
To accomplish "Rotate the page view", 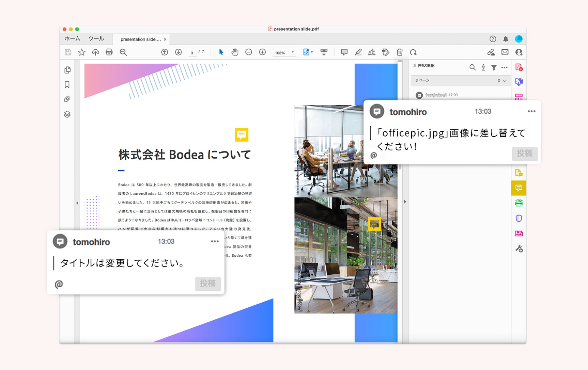I will [x=413, y=52].
